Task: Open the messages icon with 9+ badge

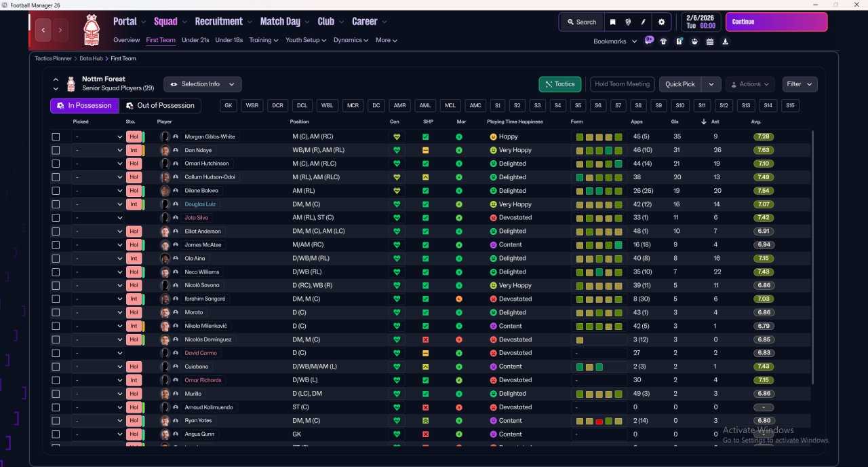Action: pos(649,41)
